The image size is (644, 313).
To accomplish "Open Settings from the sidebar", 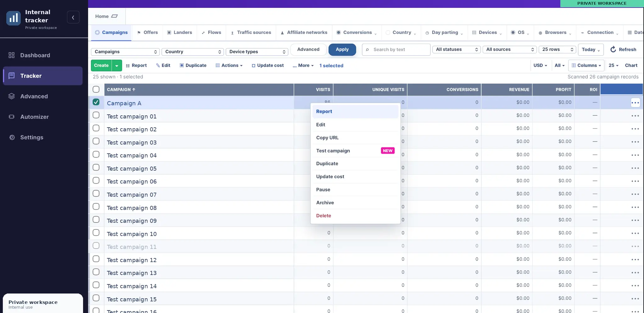I will click(43, 137).
